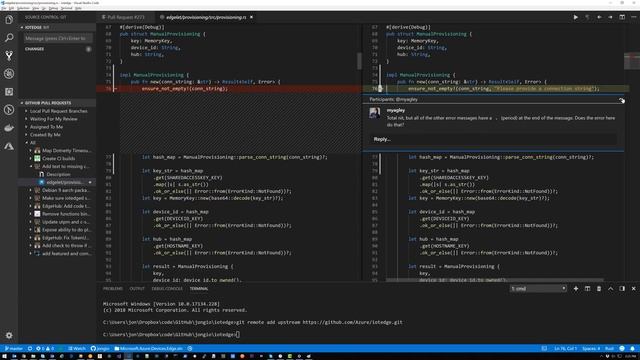Image resolution: width=640 pixels, height=360 pixels.
Task: Open the editor More Actions ellipsis
Action: click(x=633, y=17)
